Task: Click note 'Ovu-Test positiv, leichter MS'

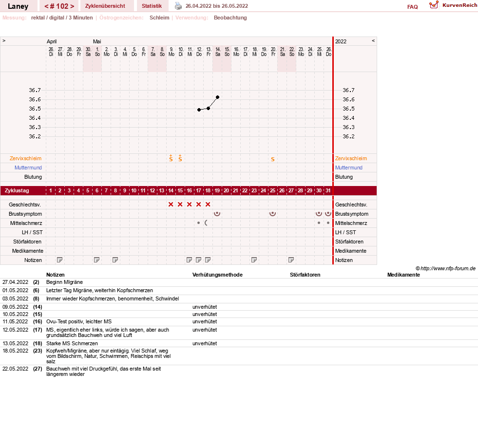Action: (x=78, y=321)
